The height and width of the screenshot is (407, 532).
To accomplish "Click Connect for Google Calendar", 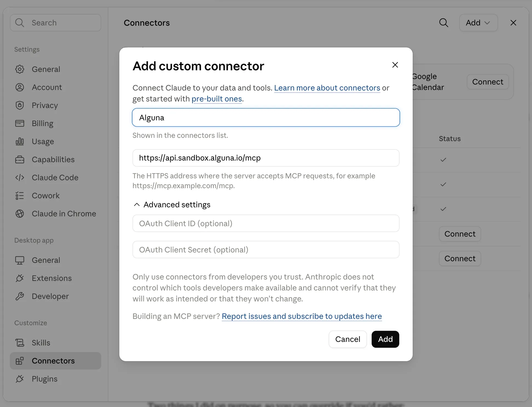I will [488, 82].
